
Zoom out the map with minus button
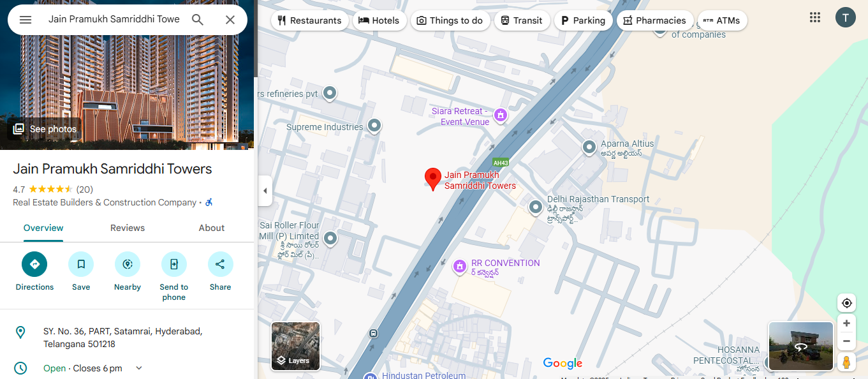[x=846, y=341]
